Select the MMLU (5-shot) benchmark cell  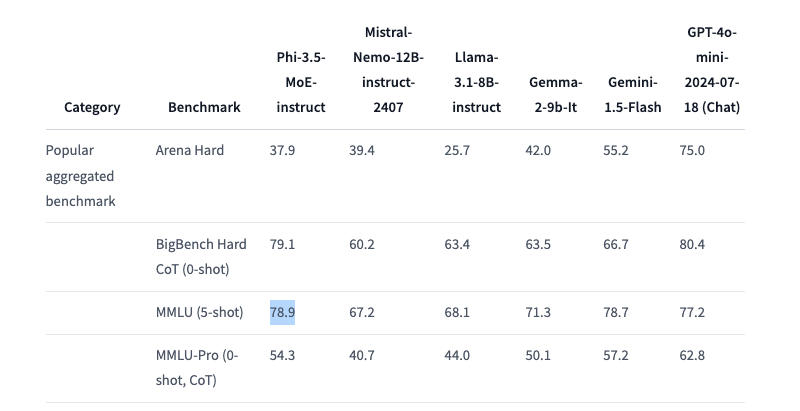coord(199,313)
